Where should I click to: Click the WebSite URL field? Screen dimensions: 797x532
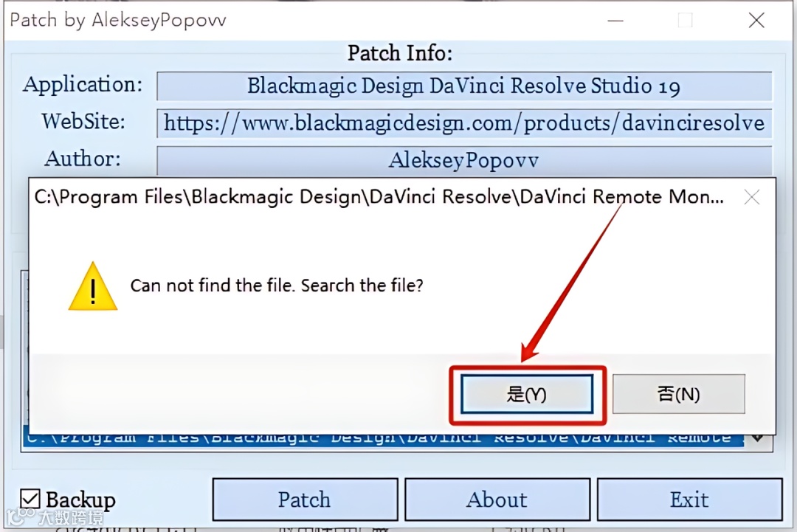[464, 123]
